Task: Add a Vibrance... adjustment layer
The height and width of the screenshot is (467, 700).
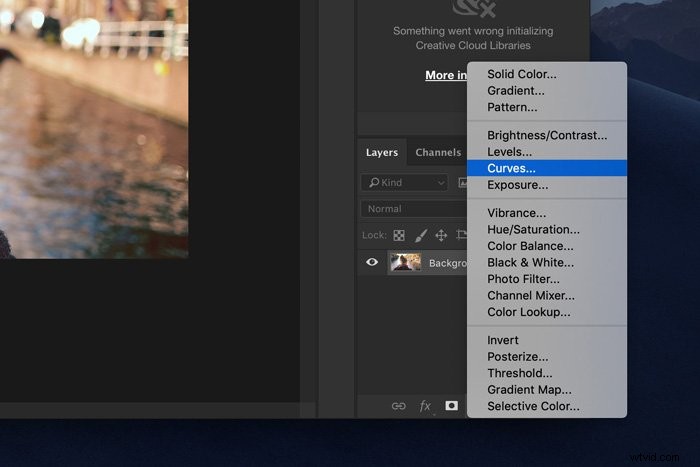Action: tap(546, 213)
